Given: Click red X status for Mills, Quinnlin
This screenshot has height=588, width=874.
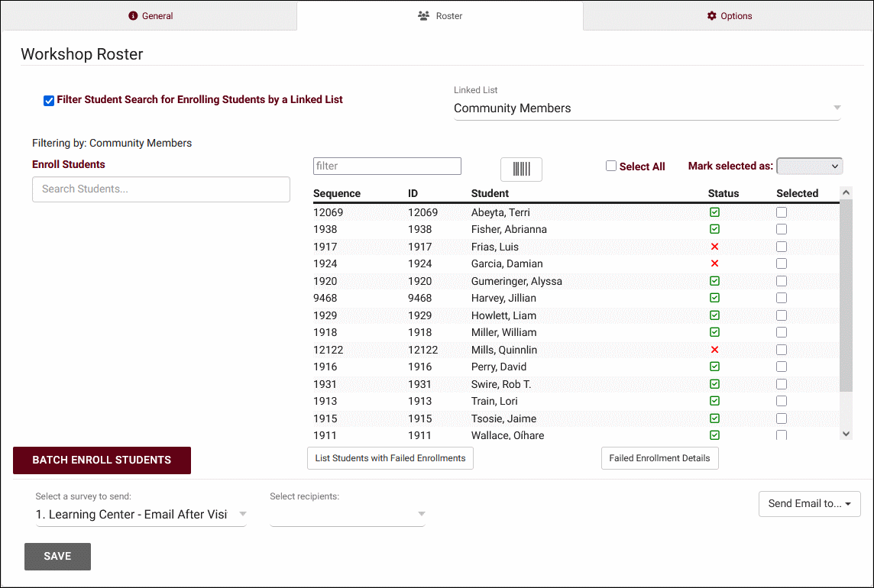Looking at the screenshot, I should tap(714, 350).
